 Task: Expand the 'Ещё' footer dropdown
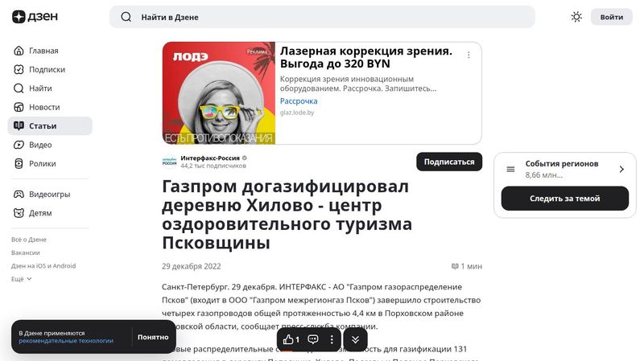tap(22, 279)
